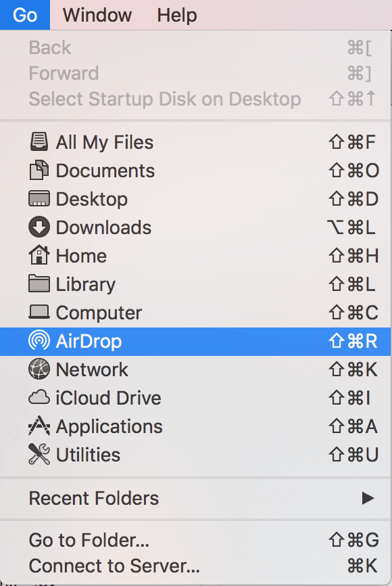Image resolution: width=392 pixels, height=586 pixels.
Task: Click the Documents page icon
Action: click(39, 171)
